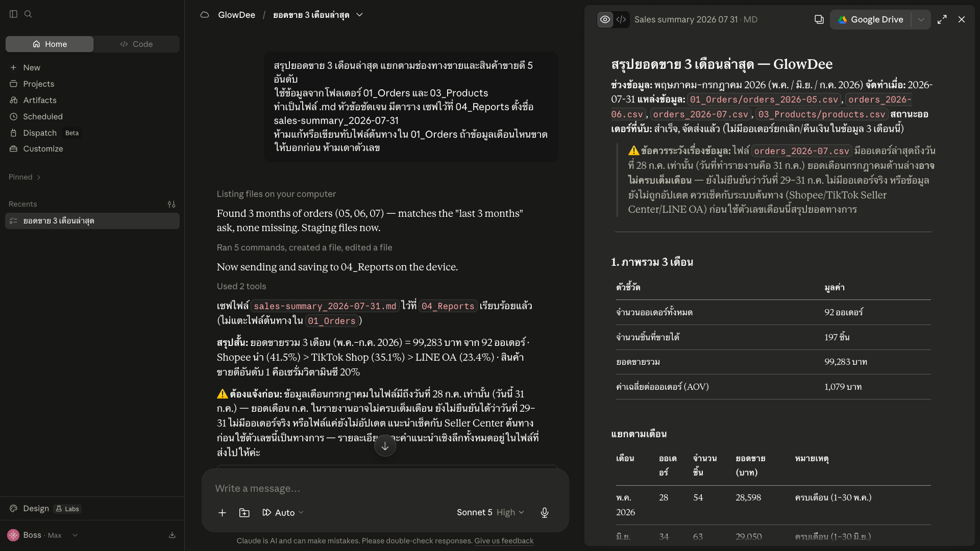Focus the 'Write a message' input field
Viewport: 980px width, 551px height.
coord(385,488)
